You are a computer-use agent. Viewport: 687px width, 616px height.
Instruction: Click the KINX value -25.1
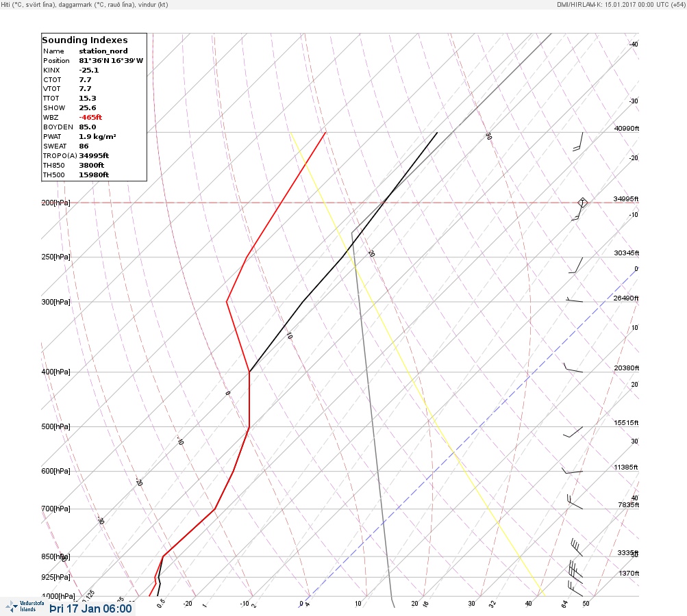pyautogui.click(x=89, y=70)
